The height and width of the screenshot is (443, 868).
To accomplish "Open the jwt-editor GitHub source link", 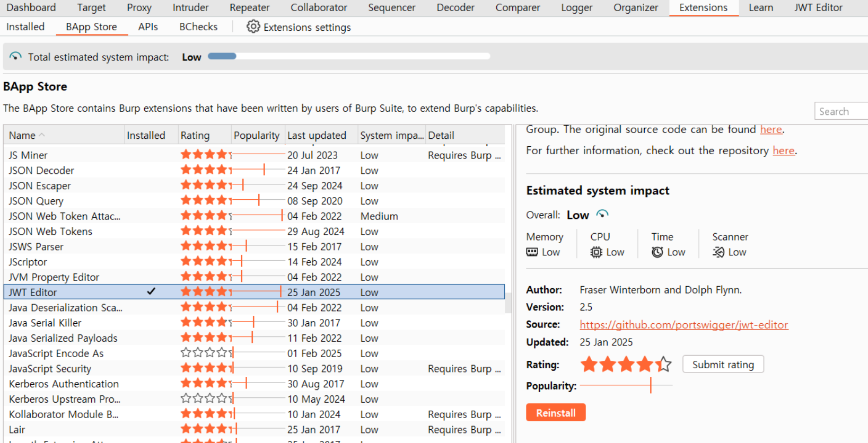I will pyautogui.click(x=683, y=324).
